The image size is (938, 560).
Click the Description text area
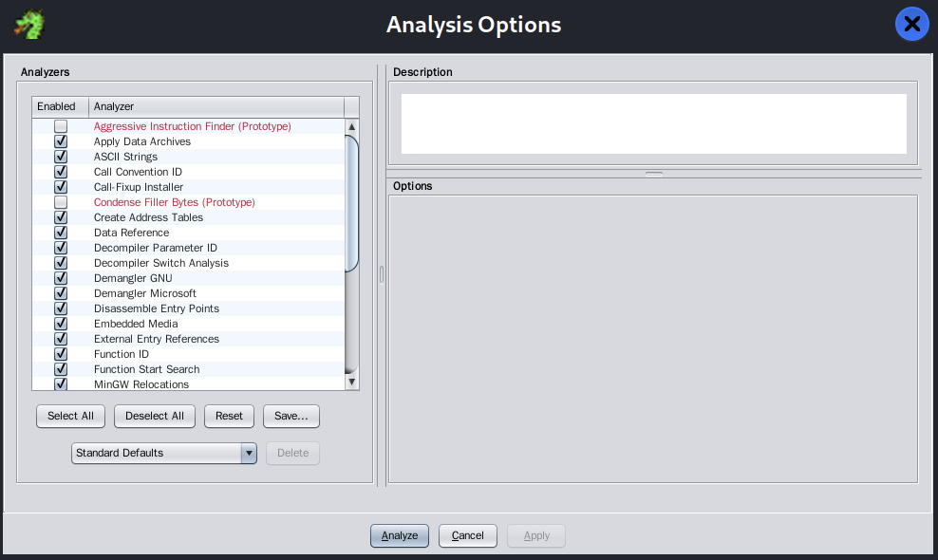653,123
